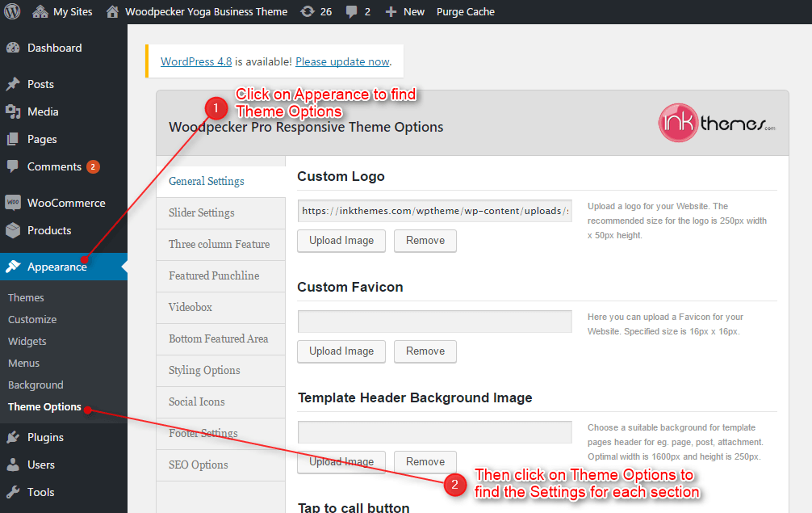812x513 pixels.
Task: Click the Dashboard gauge icon
Action: 13,48
